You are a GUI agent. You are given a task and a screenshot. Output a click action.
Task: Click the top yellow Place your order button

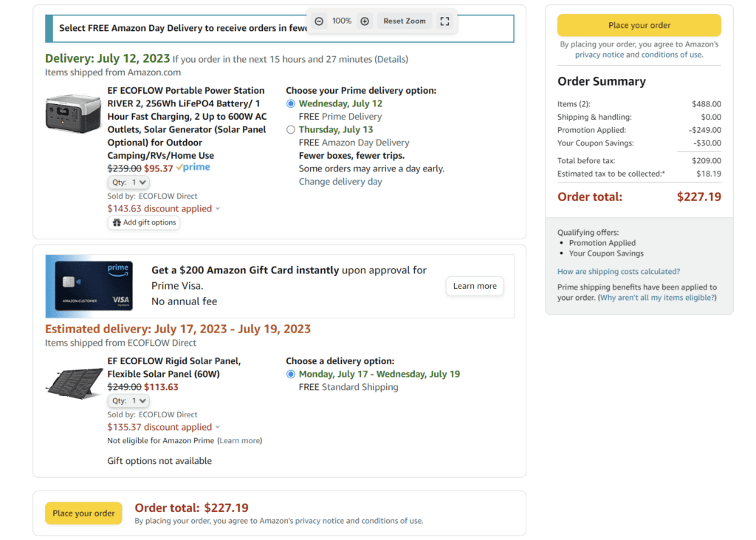pos(639,25)
